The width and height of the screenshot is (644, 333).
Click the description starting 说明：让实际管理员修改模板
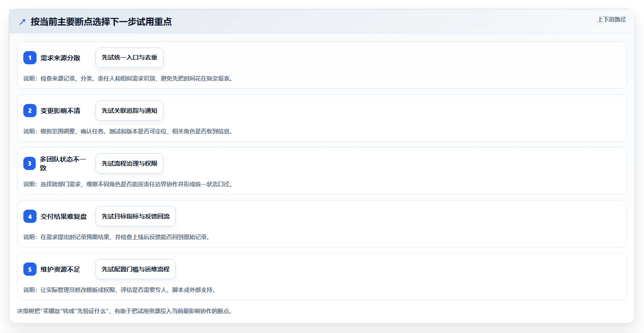pyautogui.click(x=119, y=290)
